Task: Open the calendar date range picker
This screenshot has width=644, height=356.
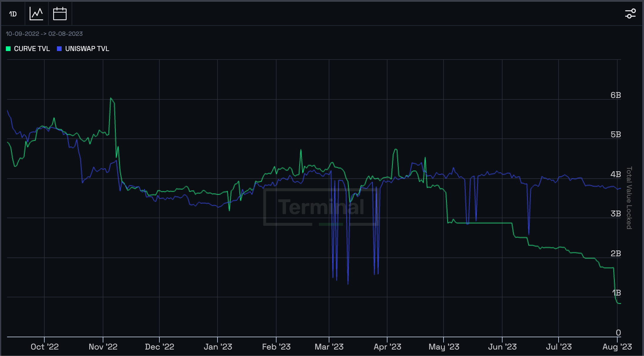Action: 60,13
